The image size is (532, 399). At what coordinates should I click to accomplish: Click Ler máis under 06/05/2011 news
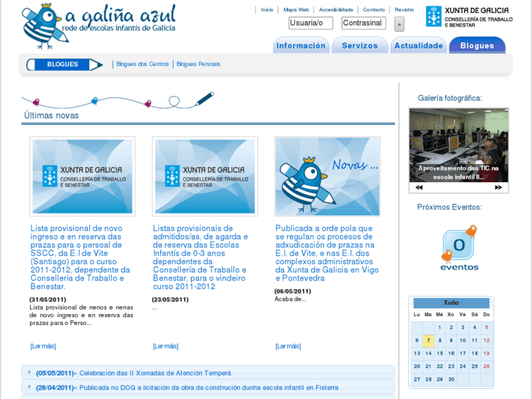click(x=288, y=346)
